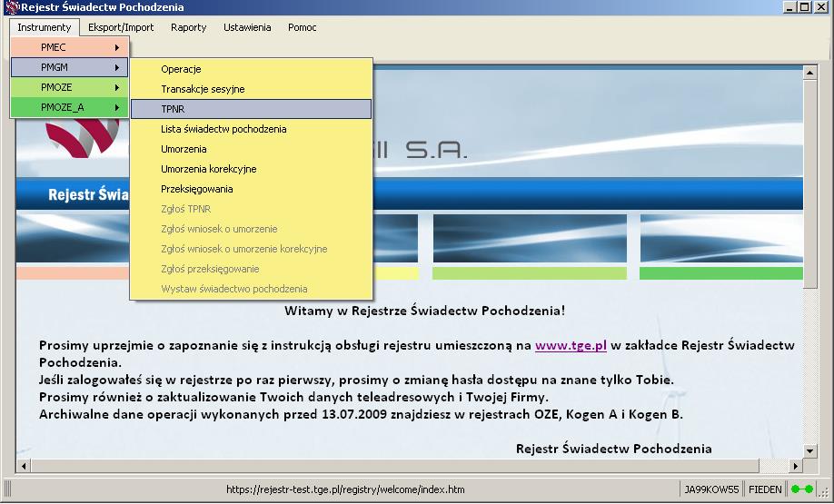Click disabled Zgłoś TPNR item

[x=251, y=209]
